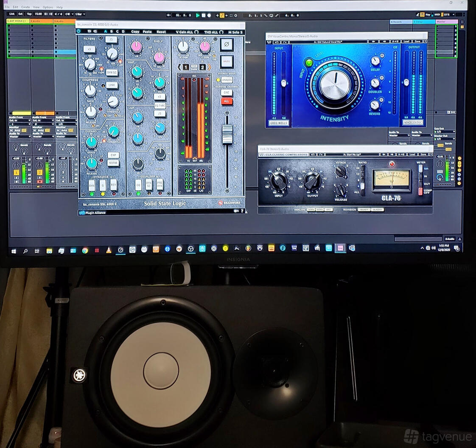Screen dimensions: 476x448
Task: Toggle the green input level LED in VoiceCentric
Action: (309, 63)
